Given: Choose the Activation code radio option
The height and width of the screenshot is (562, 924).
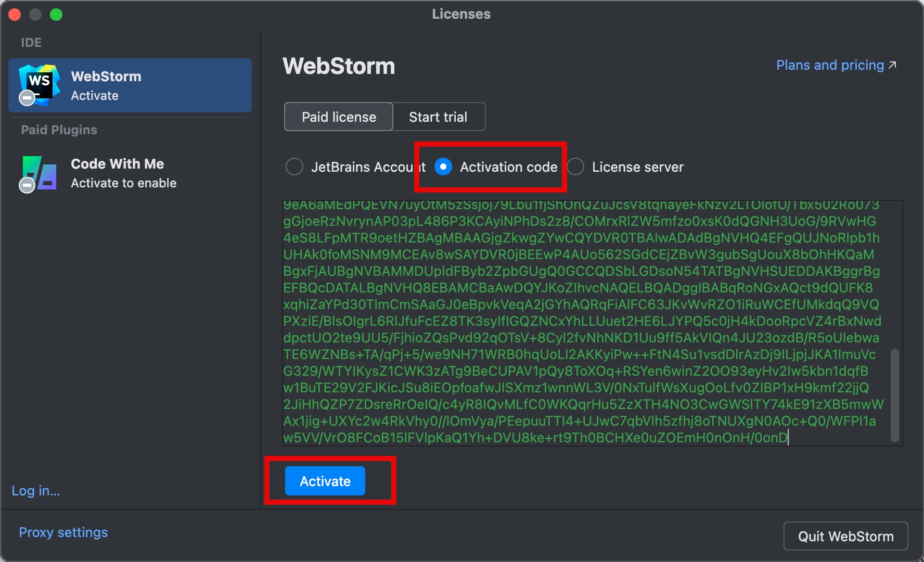Looking at the screenshot, I should [443, 167].
